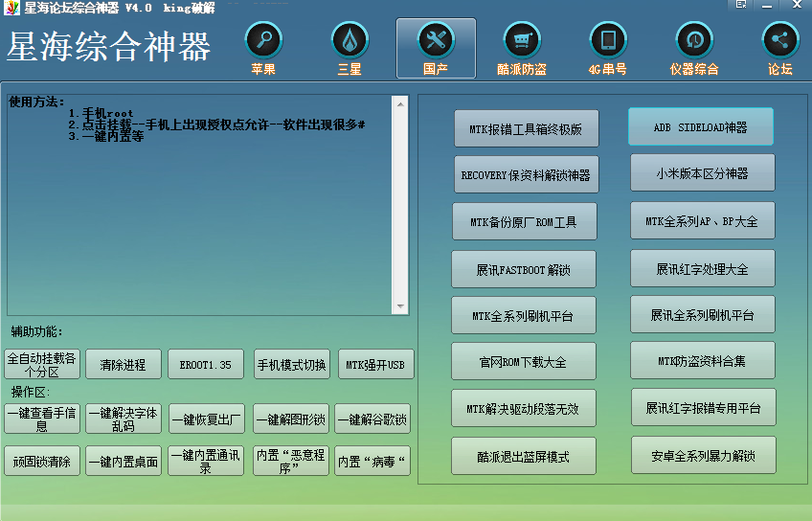Click 顽固锁清除 button
This screenshot has height=521, width=812.
(42, 461)
